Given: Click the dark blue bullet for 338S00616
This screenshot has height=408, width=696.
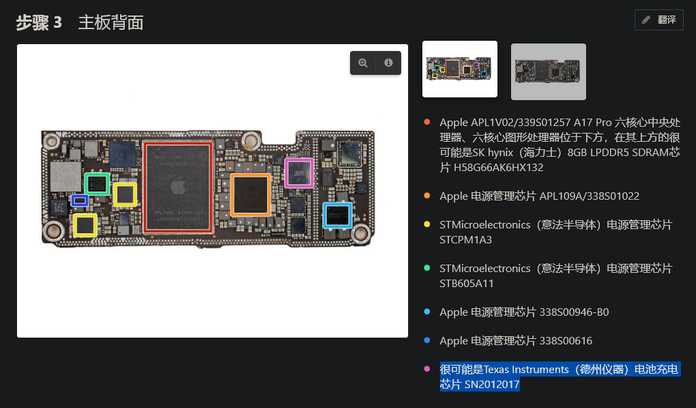Looking at the screenshot, I should (427, 340).
